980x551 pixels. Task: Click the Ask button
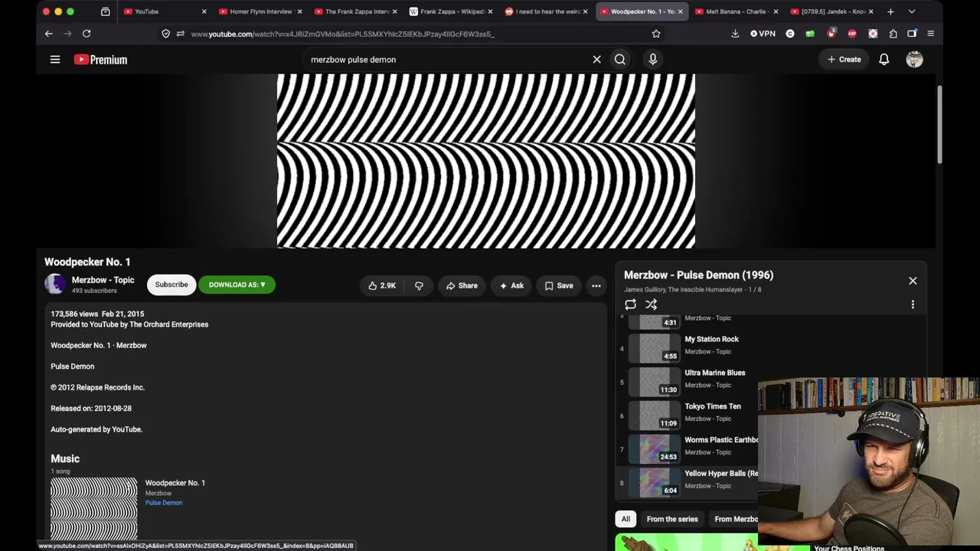pyautogui.click(x=511, y=285)
